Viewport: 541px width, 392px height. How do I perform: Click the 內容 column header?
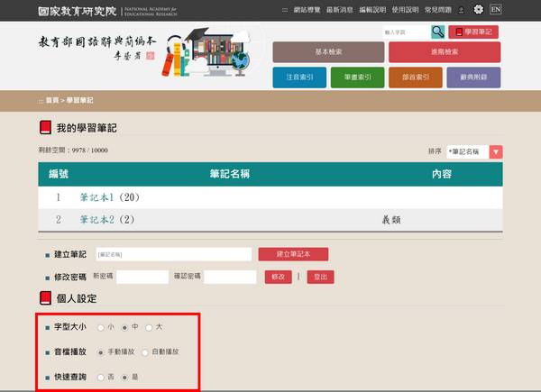[x=442, y=174]
